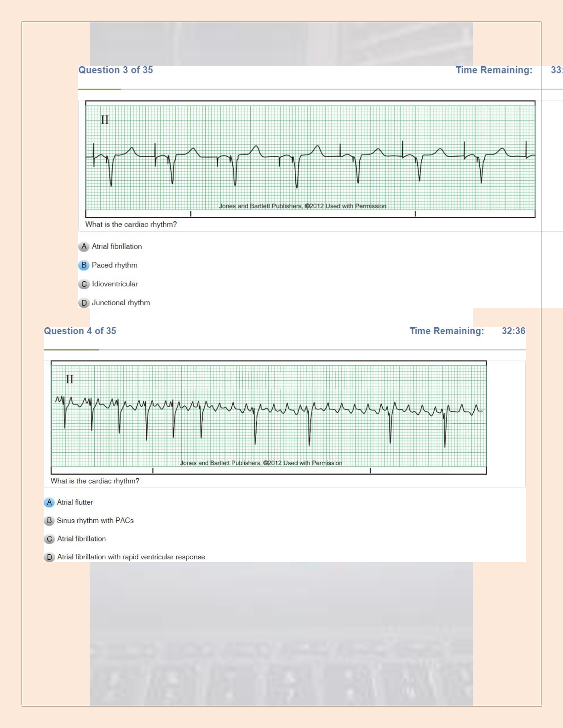The image size is (563, 728).
Task: Click Jones and Bartlett credit on Question 3 strip
Action: (x=303, y=206)
